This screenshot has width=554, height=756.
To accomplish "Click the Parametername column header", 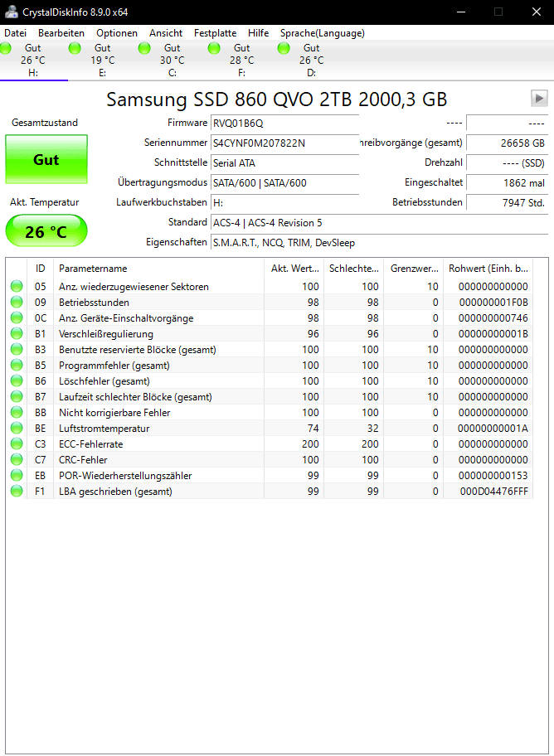I will tap(159, 269).
